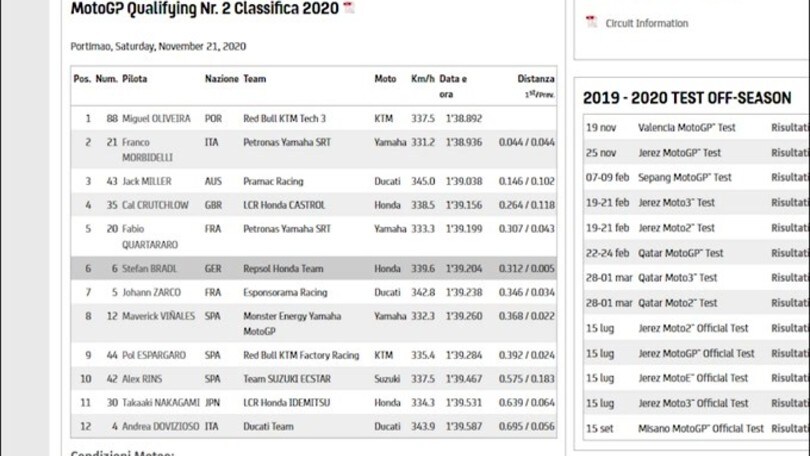Click the 22-24 feb date cell
810x456 pixels.
[608, 253]
